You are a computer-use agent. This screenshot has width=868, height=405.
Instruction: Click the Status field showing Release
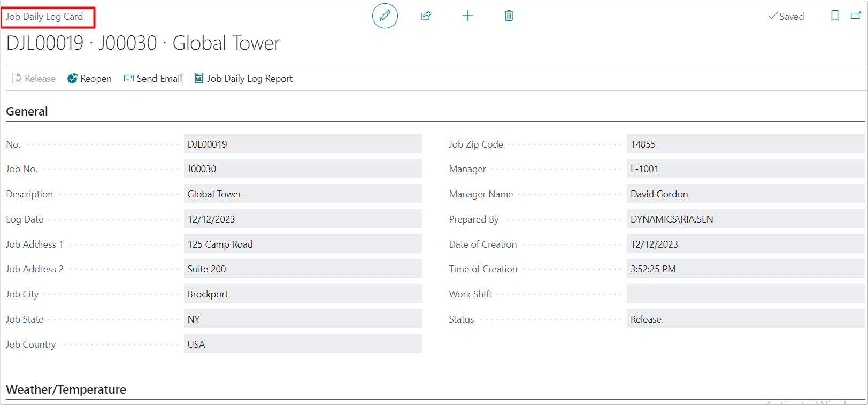click(746, 319)
